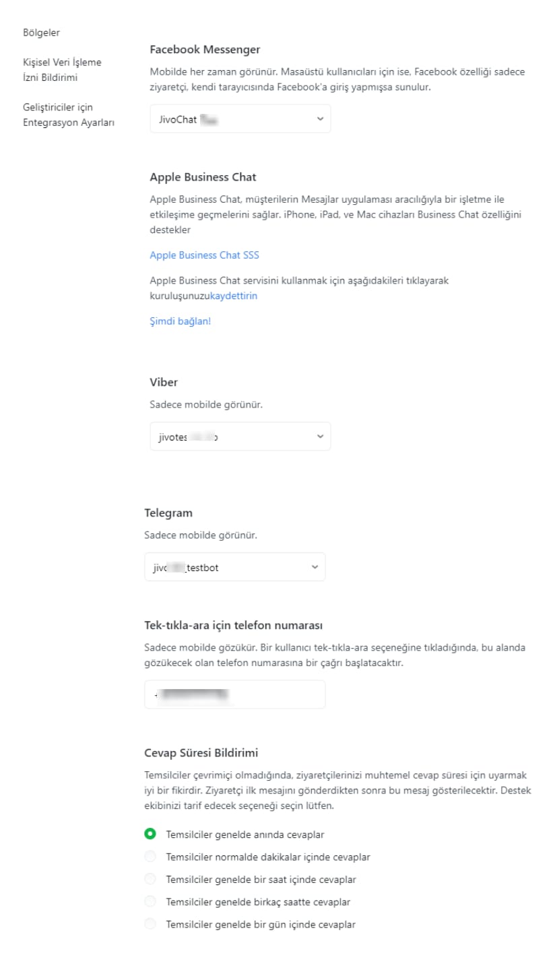Open the Telegram bot dropdown
The image size is (549, 980).
234,567
